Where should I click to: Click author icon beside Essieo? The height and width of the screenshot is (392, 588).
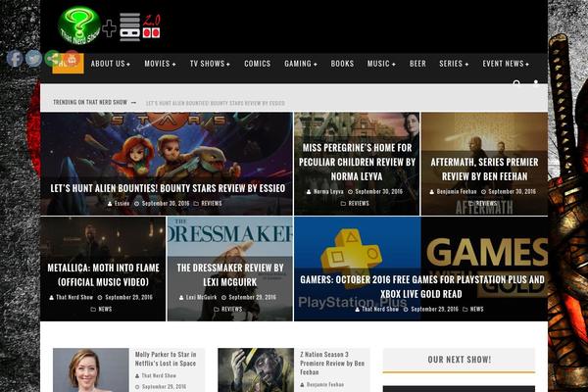tap(110, 204)
